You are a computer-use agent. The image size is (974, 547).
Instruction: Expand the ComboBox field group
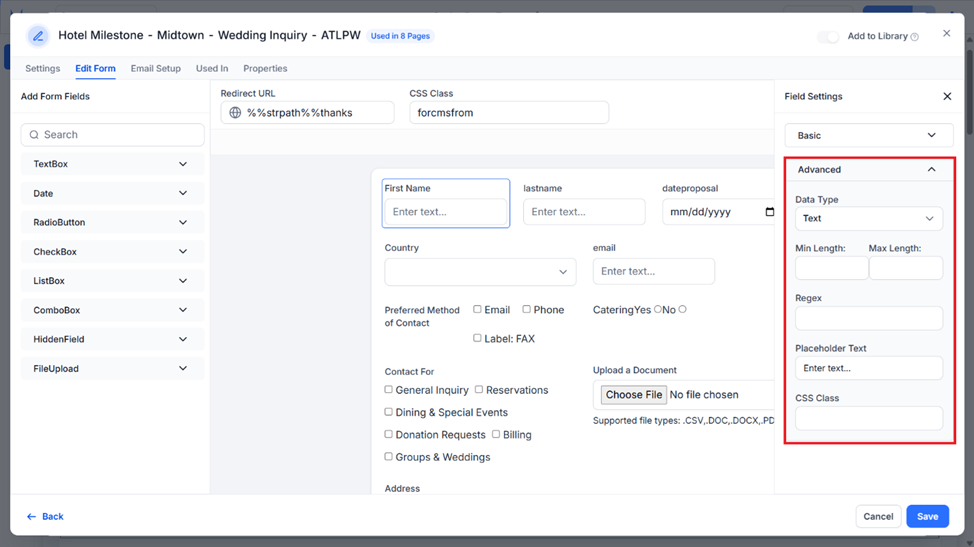point(112,310)
